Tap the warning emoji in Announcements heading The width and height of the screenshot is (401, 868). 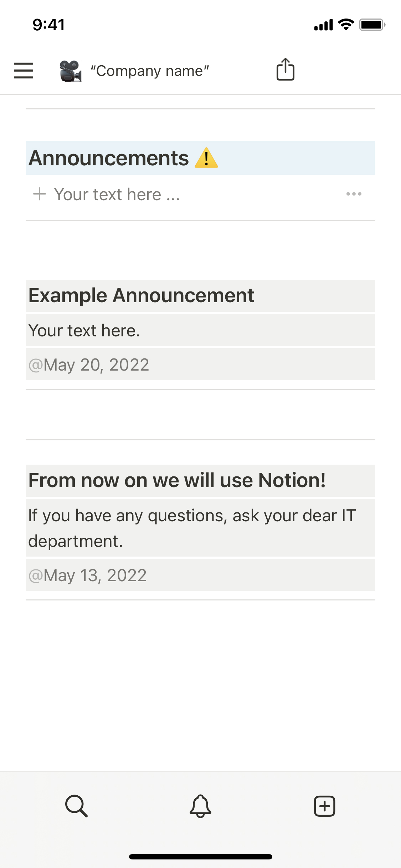(x=206, y=158)
